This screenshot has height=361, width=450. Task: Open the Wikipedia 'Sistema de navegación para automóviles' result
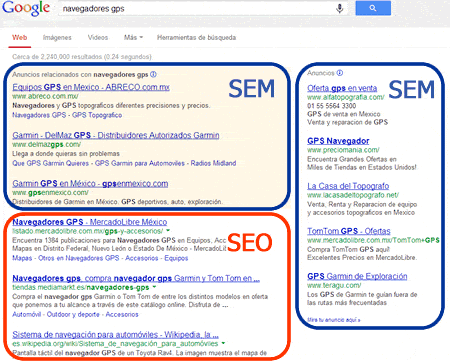[x=115, y=335]
